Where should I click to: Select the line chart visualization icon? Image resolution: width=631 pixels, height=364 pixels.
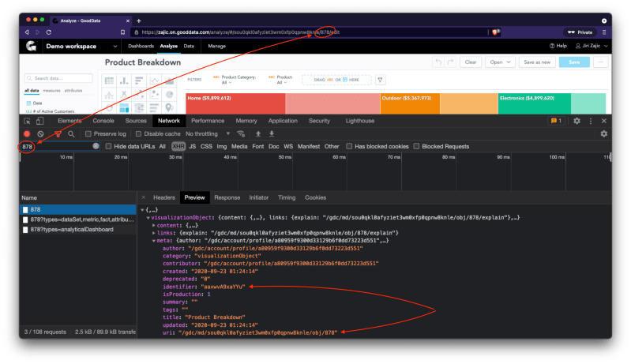click(155, 81)
